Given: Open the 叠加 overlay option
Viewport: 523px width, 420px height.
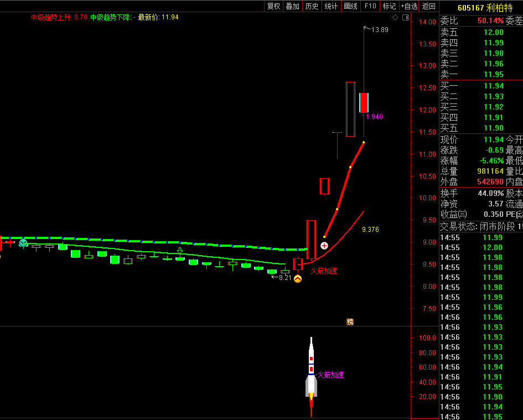Looking at the screenshot, I should pyautogui.click(x=293, y=6).
